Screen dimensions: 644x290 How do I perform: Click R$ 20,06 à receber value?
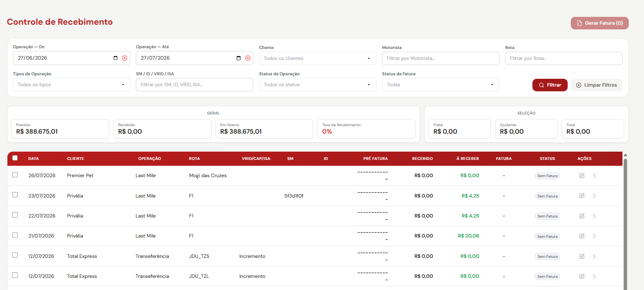point(468,236)
